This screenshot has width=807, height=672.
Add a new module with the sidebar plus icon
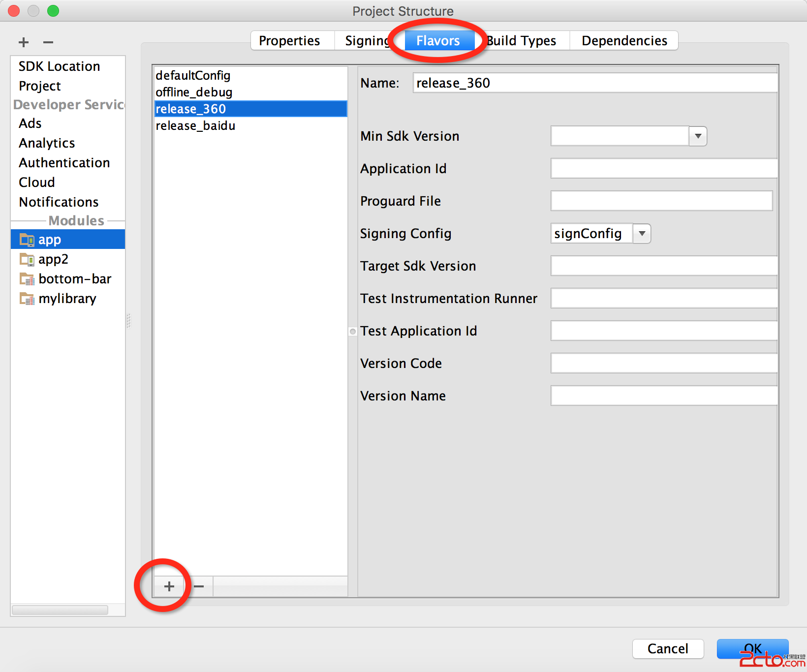24,42
